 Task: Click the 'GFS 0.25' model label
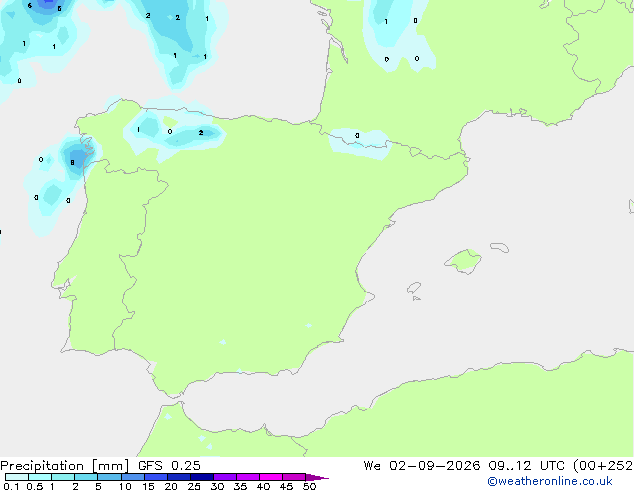(x=169, y=466)
